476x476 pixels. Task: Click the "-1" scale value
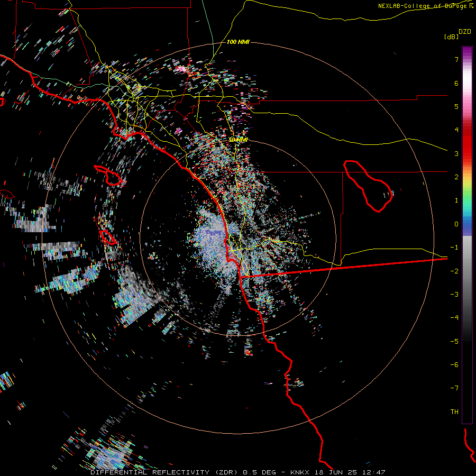click(x=454, y=248)
